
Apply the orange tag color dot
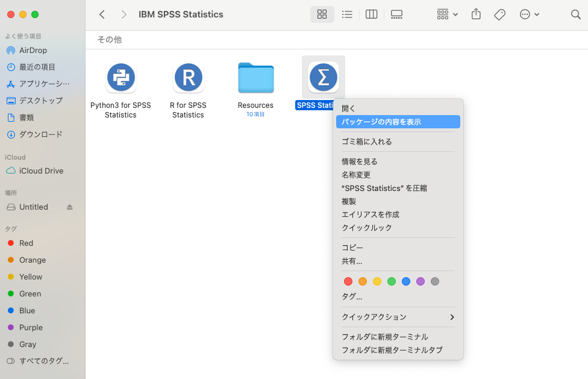pos(363,281)
